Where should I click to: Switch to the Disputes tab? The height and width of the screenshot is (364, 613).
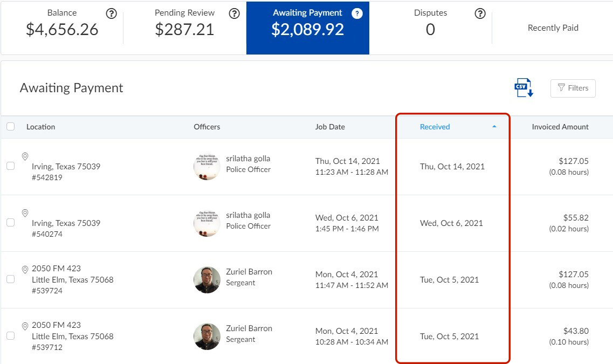click(x=430, y=28)
